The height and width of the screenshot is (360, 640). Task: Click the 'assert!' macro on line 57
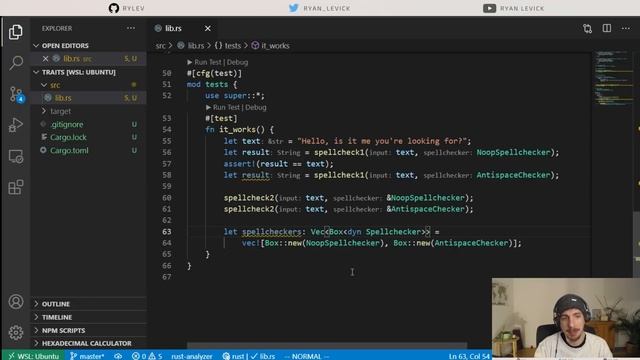point(239,164)
